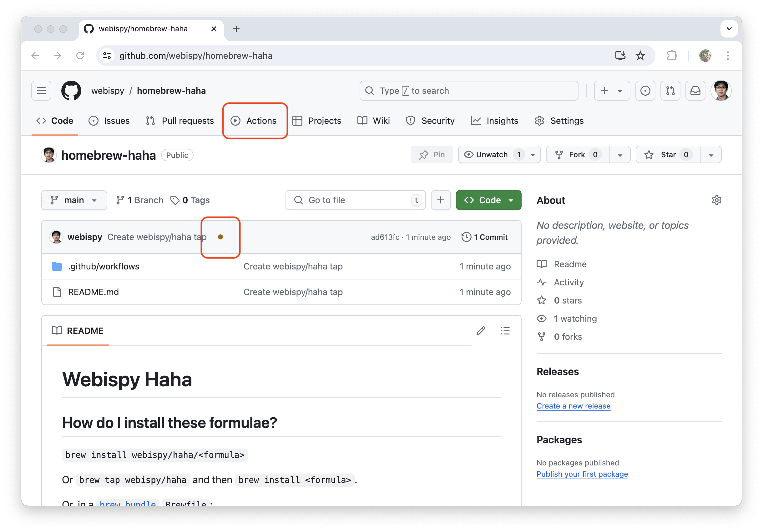Open the Insights tab

click(494, 121)
